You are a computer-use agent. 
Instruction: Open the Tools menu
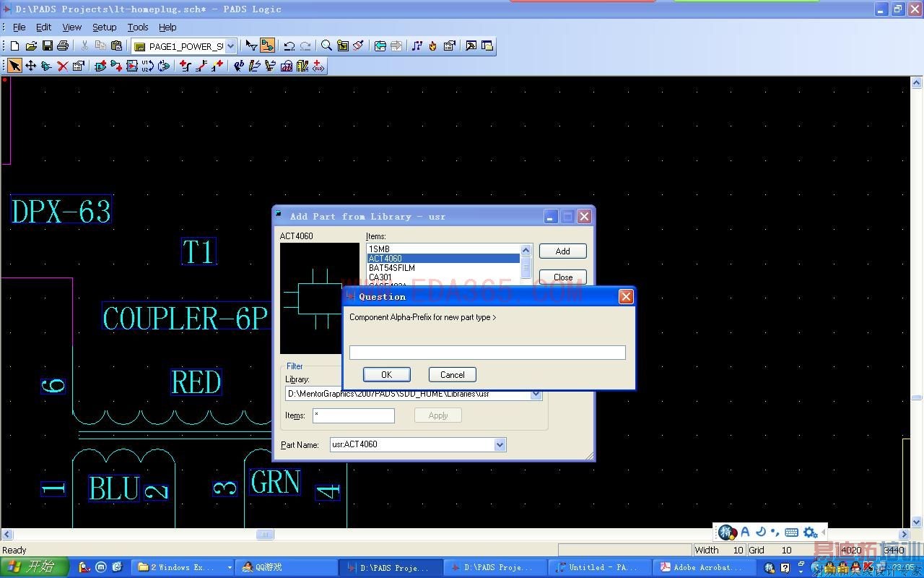[137, 27]
